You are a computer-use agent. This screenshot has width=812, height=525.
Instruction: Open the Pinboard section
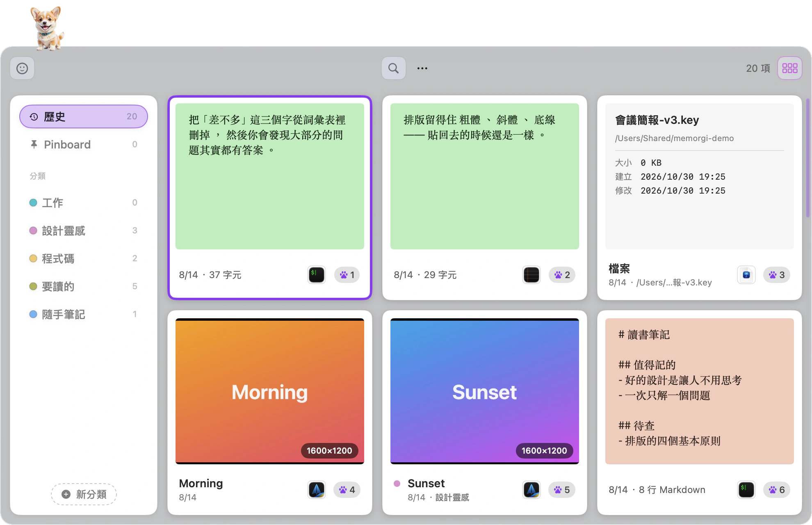tap(84, 144)
